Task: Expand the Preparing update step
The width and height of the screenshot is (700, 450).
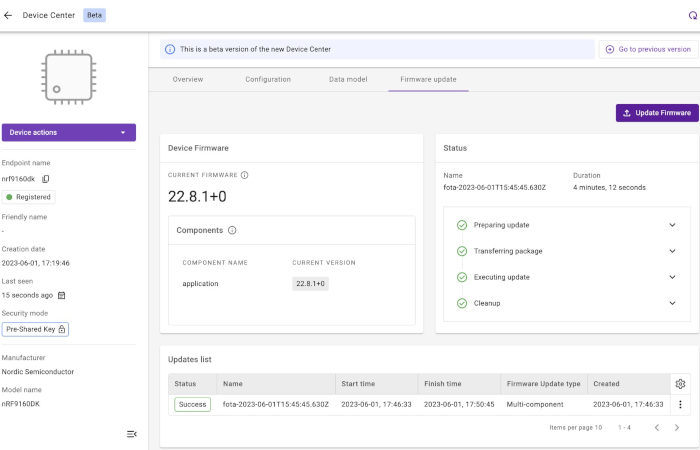Action: [x=672, y=225]
